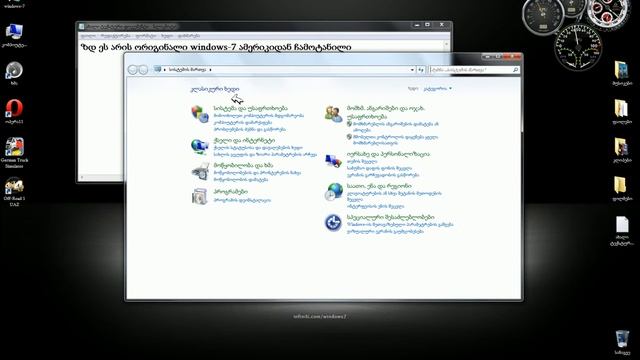Click last sub-link under System and Security
The height and width of the screenshot is (360, 640).
250,129
